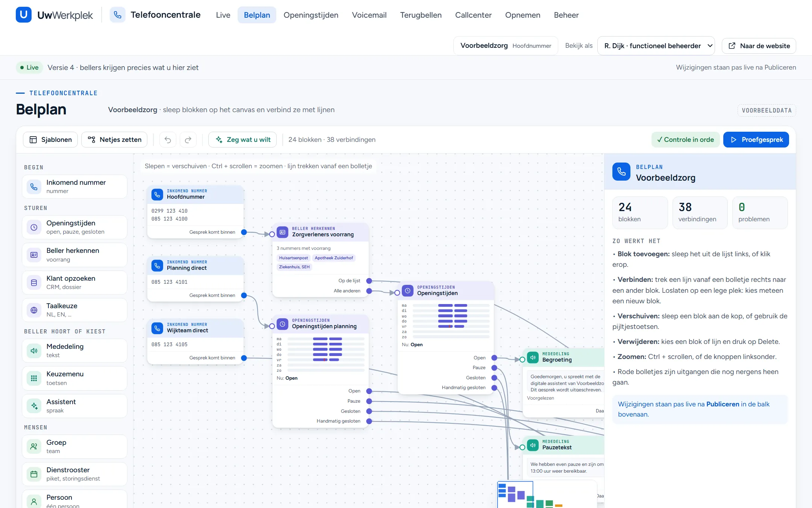Click the Telefooncentrale phone icon

(118, 15)
